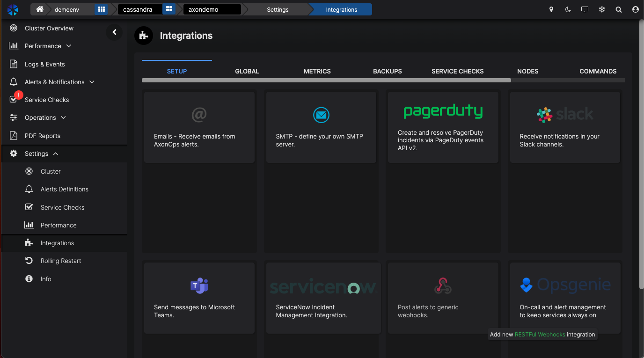Screen dimensions: 644x358
Task: Expand the Operations menu chevron
Action: (x=63, y=117)
